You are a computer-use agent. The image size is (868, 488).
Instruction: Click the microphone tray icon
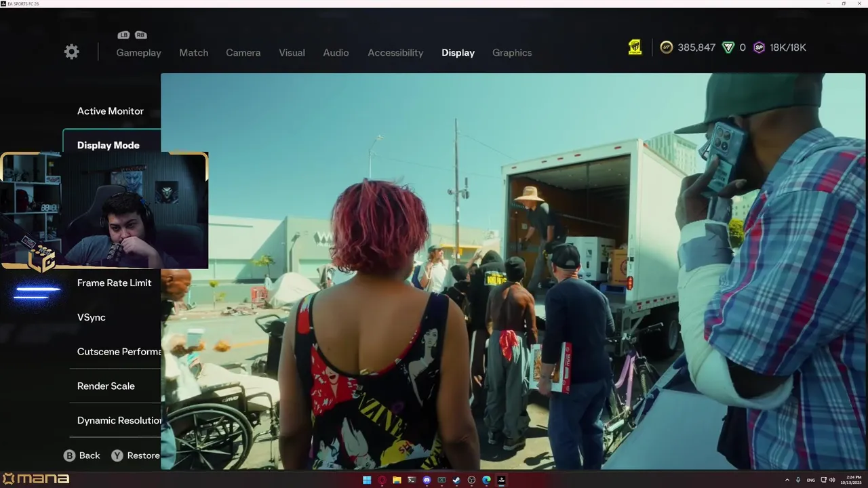click(x=798, y=480)
